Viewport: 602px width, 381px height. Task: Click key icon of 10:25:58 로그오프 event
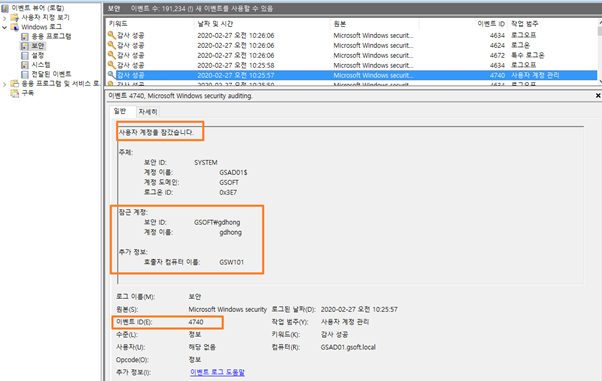point(111,65)
